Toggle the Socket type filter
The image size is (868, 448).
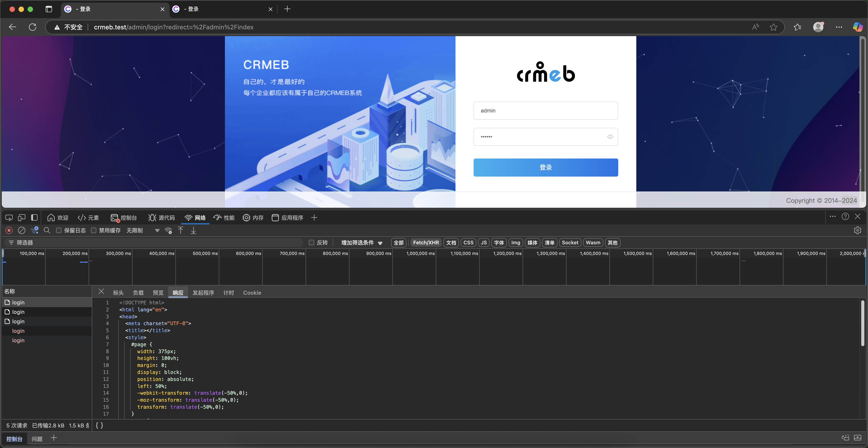click(570, 243)
